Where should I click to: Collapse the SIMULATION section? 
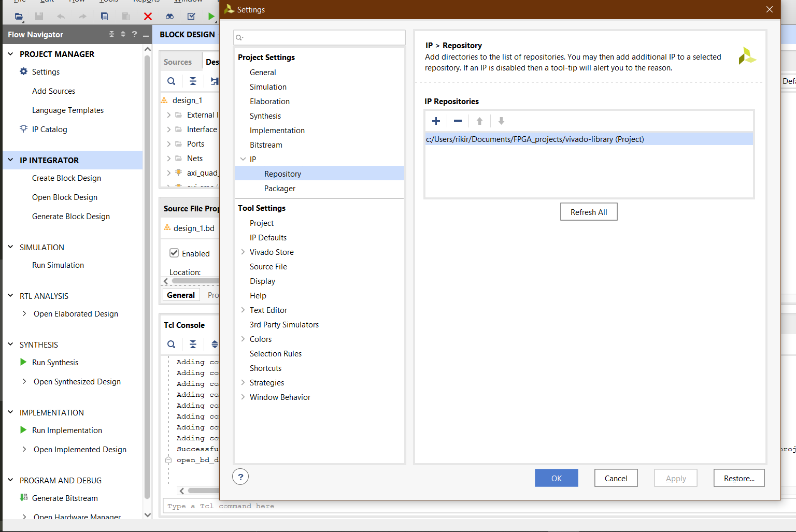pyautogui.click(x=10, y=247)
